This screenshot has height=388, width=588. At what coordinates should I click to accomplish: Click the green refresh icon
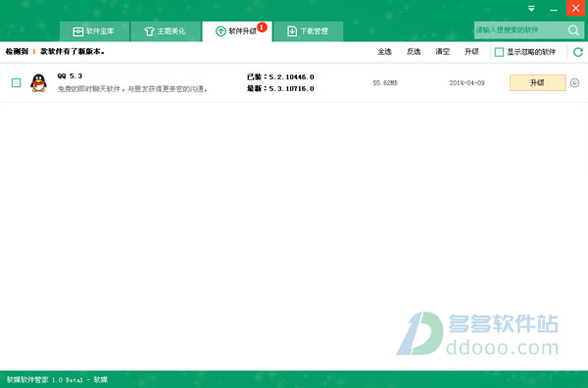(x=578, y=52)
